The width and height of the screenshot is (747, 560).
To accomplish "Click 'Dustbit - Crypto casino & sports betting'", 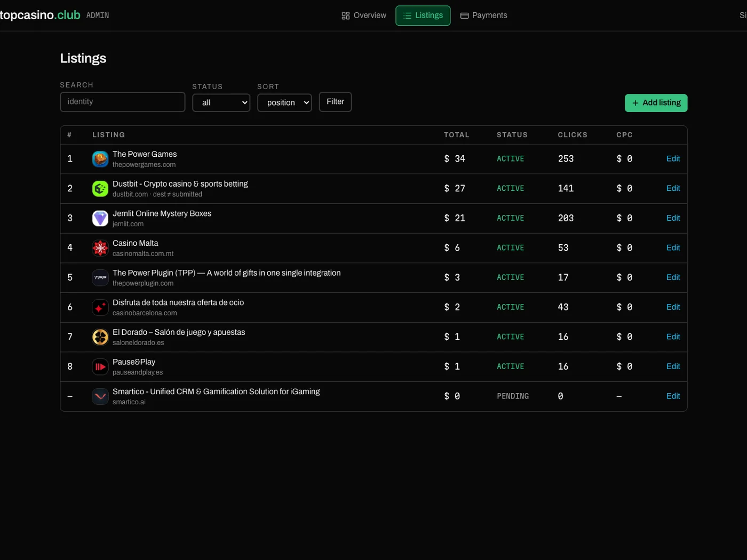I will point(180,184).
